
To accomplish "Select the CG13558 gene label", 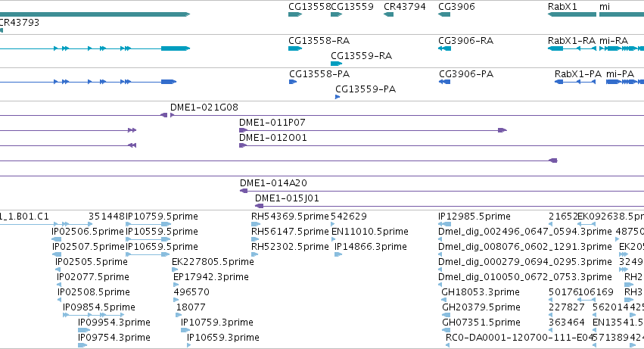I will (310, 7).
